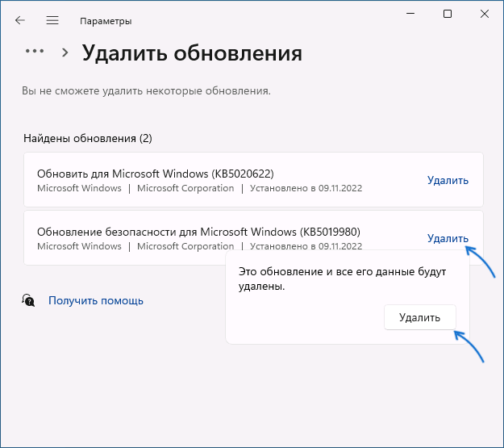Open the hamburger navigation menu
Image resolution: width=504 pixels, height=448 pixels.
point(52,21)
